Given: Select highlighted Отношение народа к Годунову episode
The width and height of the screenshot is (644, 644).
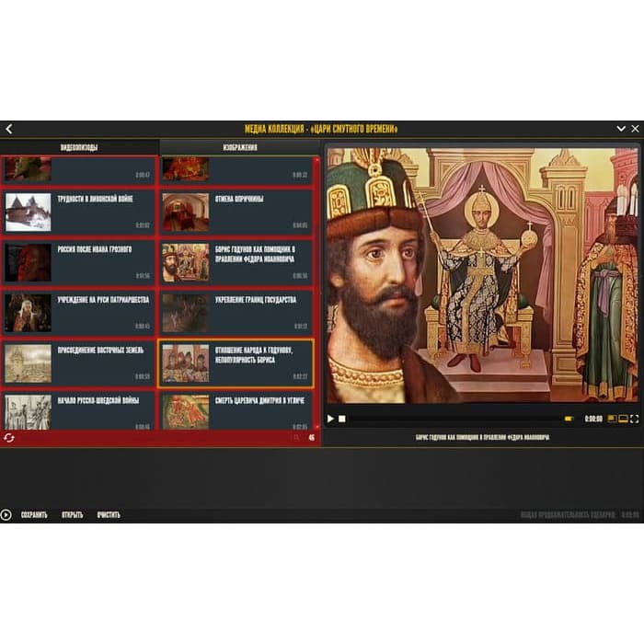Looking at the screenshot, I should (x=236, y=363).
